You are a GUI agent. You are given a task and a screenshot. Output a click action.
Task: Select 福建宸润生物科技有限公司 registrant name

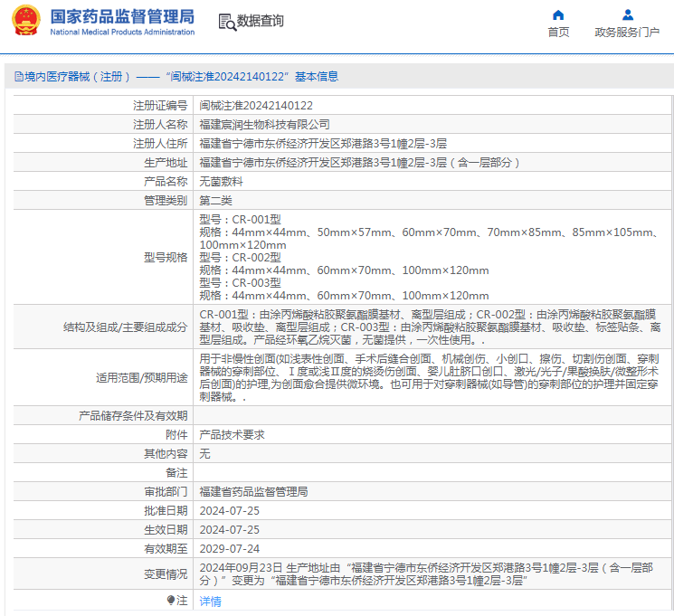[x=264, y=124]
